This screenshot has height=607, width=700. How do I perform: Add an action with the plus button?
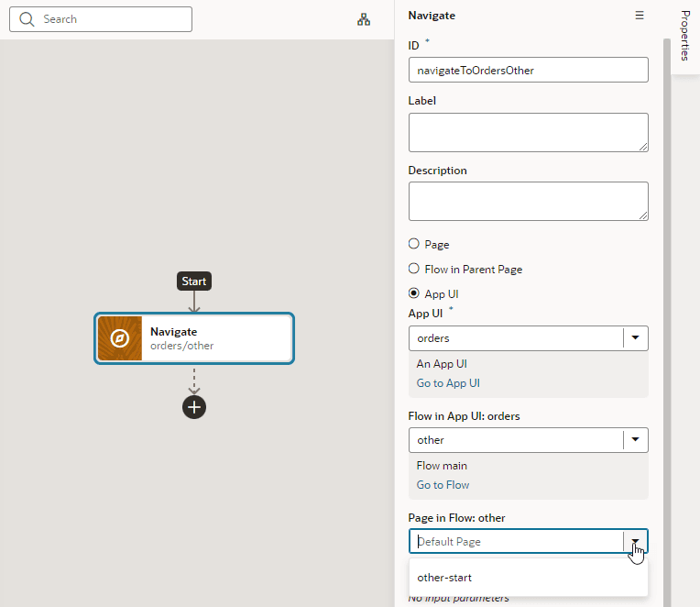(x=194, y=407)
